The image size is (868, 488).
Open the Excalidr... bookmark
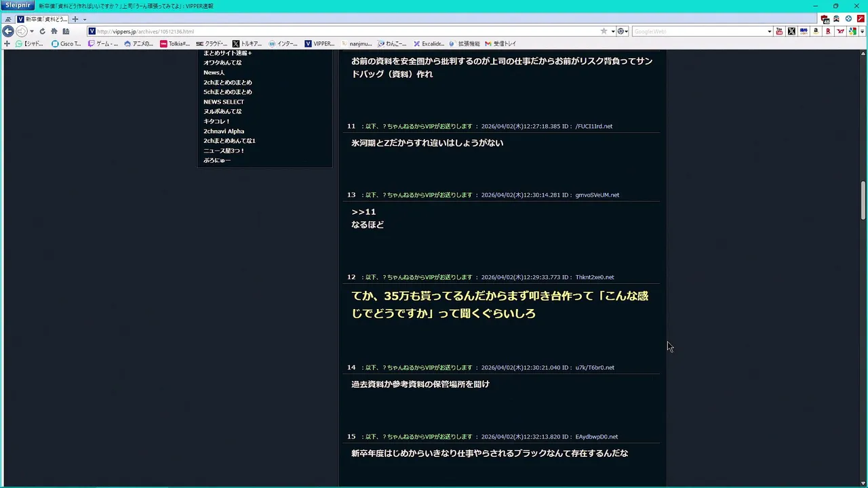429,43
